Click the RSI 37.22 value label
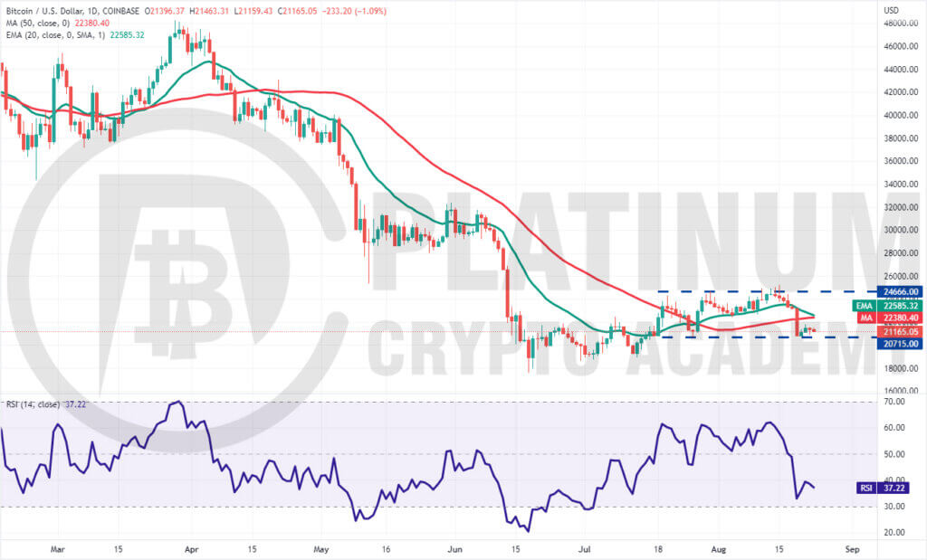This screenshot has width=927, height=560. [x=882, y=488]
